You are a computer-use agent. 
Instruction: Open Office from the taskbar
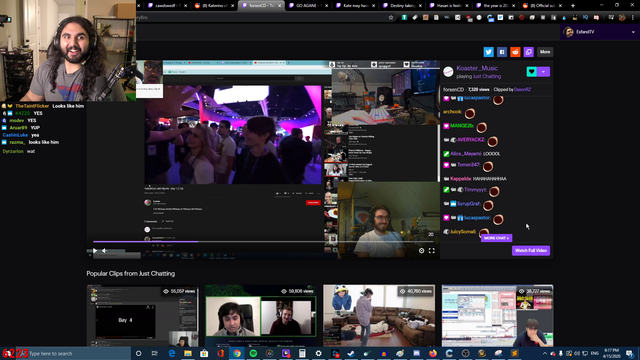(x=220, y=353)
